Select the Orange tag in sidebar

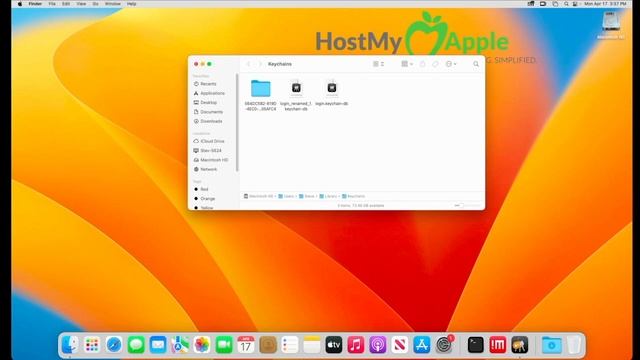click(207, 199)
